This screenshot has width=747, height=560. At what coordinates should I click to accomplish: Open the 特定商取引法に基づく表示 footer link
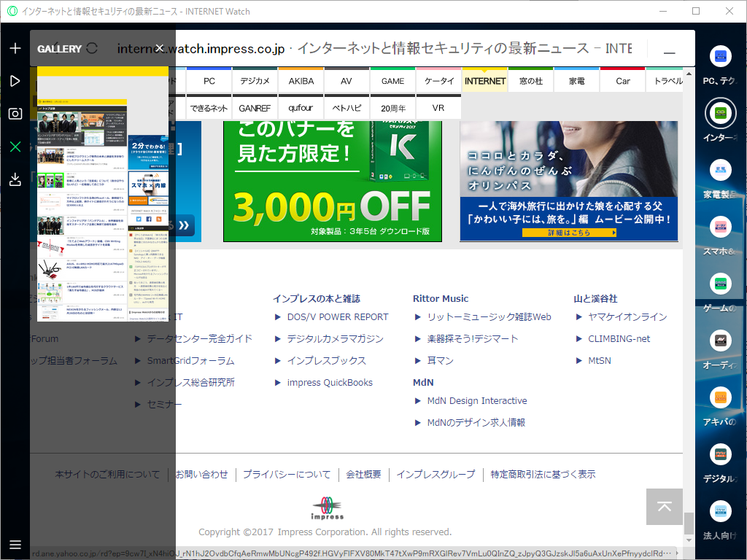(543, 474)
